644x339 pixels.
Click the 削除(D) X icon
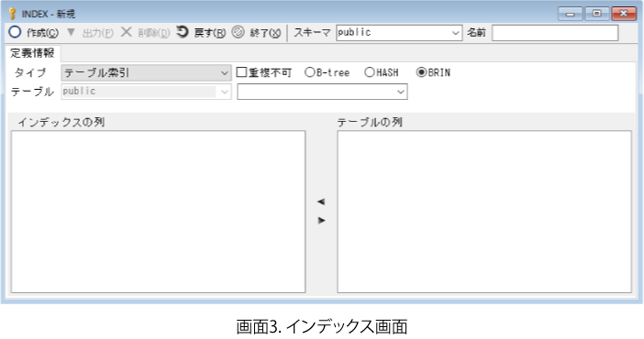[126, 32]
